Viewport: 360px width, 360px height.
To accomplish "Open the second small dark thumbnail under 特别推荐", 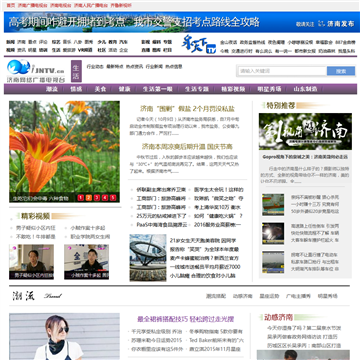I will 273,233.
